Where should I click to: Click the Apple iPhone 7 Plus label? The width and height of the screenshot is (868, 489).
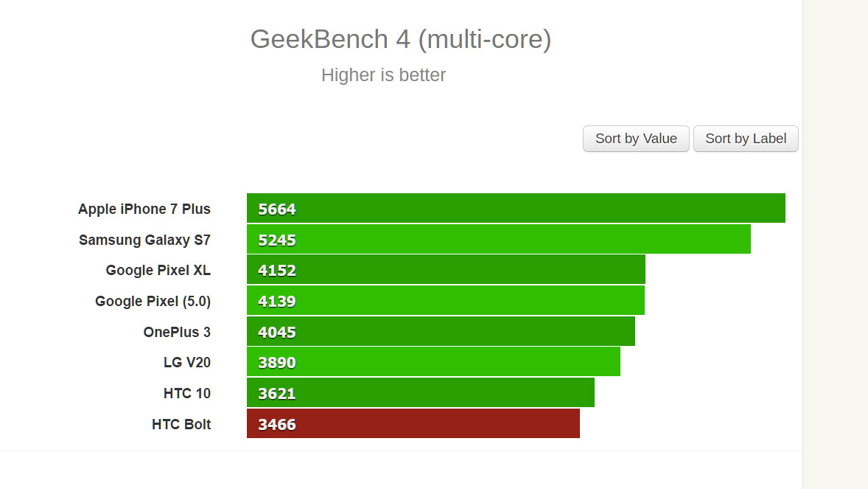pyautogui.click(x=144, y=209)
